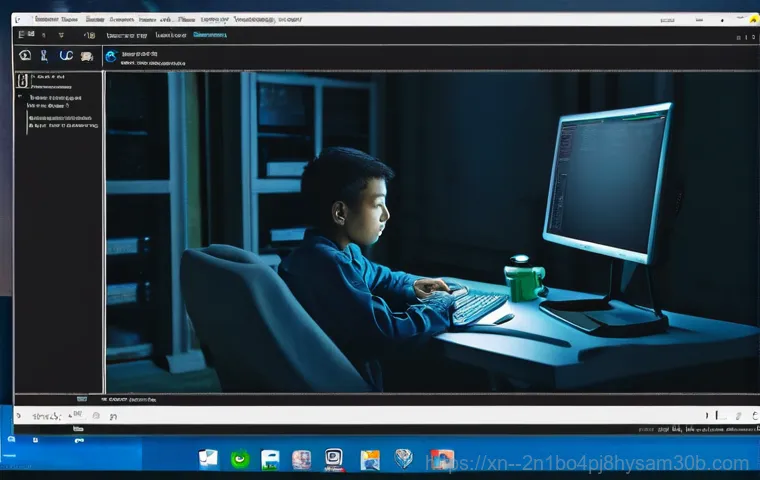Click the beige chat-bubble icon in the toolbar
Image resolution: width=760 pixels, height=480 pixels.
(87, 56)
